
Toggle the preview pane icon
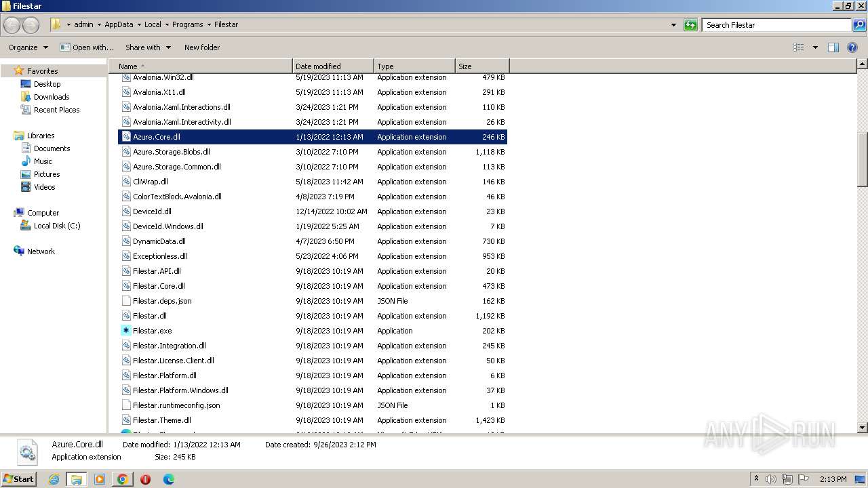point(833,47)
